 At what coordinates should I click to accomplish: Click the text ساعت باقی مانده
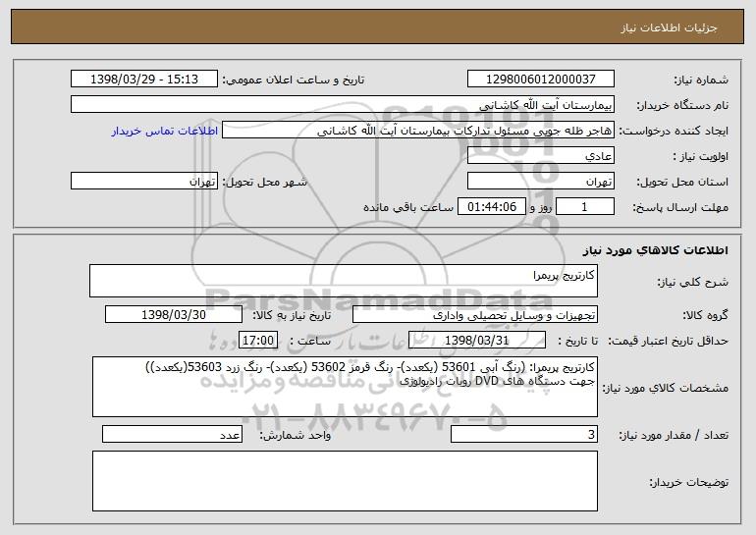click(x=408, y=207)
